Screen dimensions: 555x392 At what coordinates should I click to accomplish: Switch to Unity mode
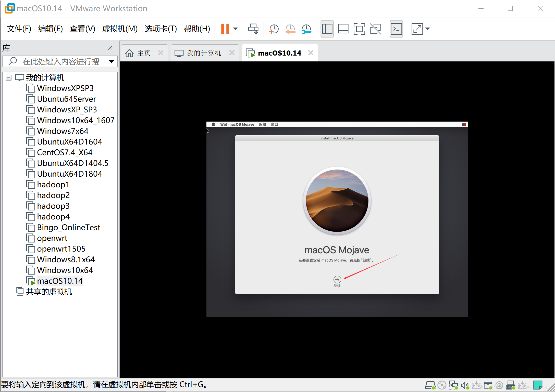(x=375, y=29)
